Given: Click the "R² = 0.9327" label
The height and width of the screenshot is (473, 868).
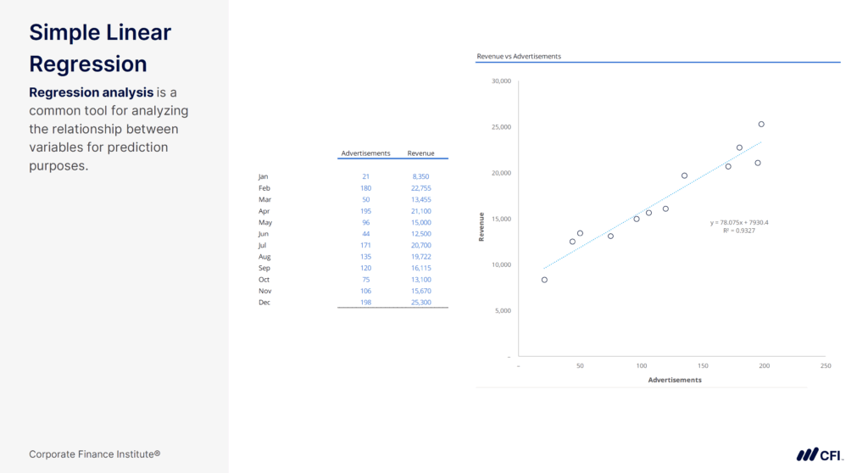Looking at the screenshot, I should (x=739, y=231).
